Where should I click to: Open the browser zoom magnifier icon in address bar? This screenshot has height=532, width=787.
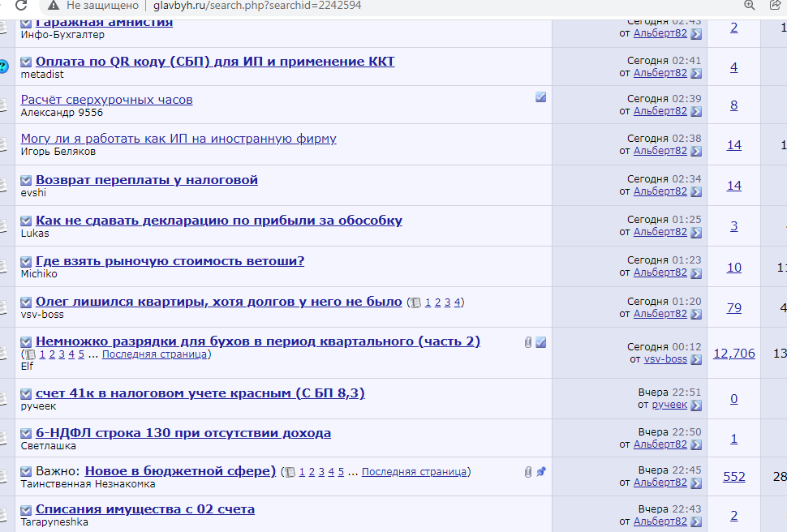pos(749,5)
